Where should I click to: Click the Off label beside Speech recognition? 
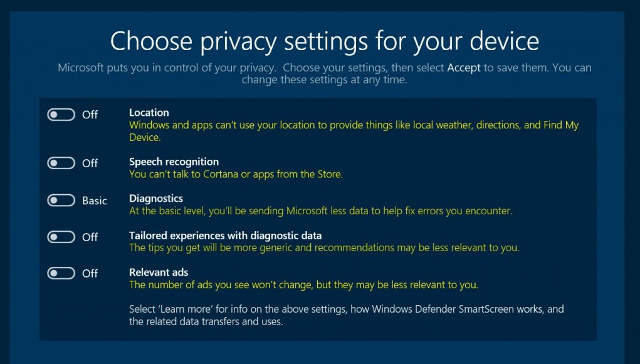(90, 163)
